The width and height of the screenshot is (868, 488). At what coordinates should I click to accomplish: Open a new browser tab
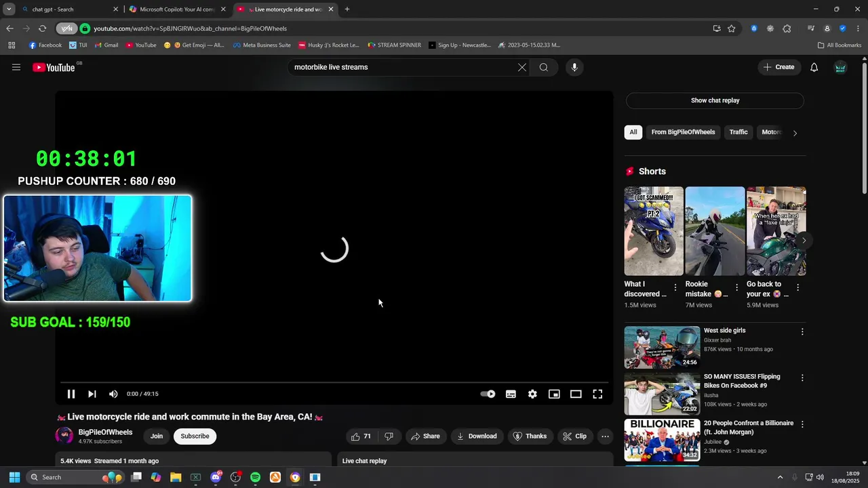(x=347, y=9)
